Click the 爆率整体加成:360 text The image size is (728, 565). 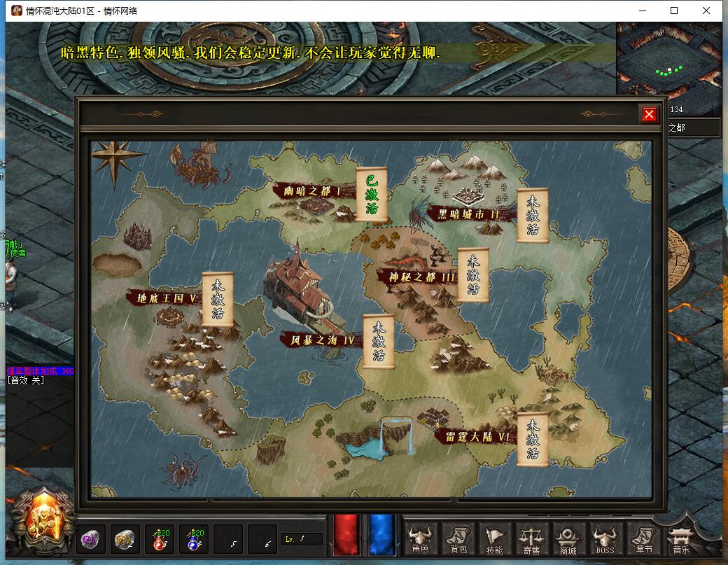tap(41, 371)
